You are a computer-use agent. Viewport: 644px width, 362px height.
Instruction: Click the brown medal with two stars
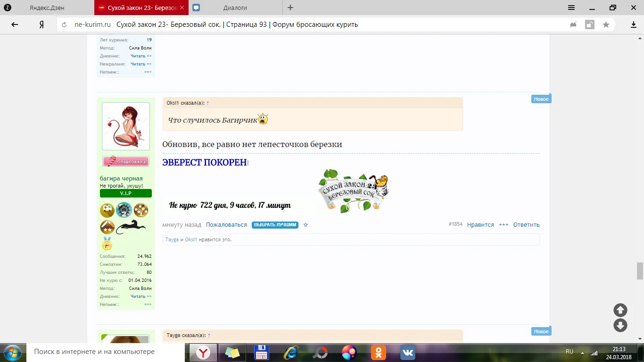point(107,227)
